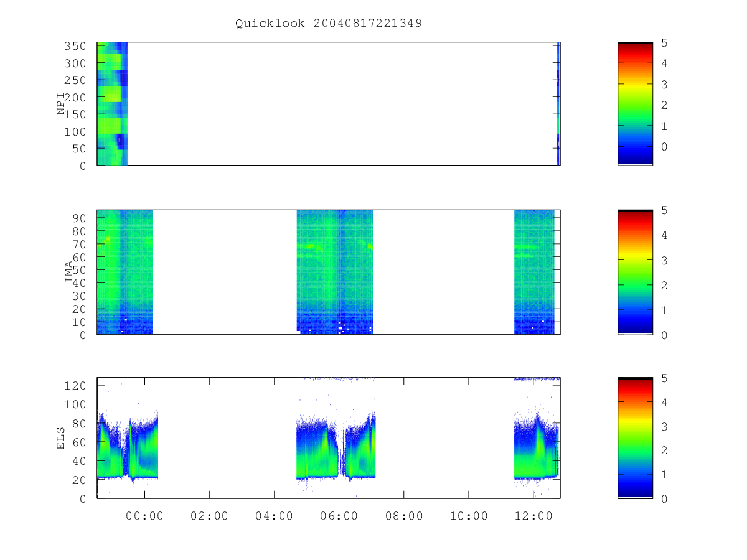Viewport: 747px width, 560px height.
Task: Click the NPI panel color scale bar
Action: [635, 103]
